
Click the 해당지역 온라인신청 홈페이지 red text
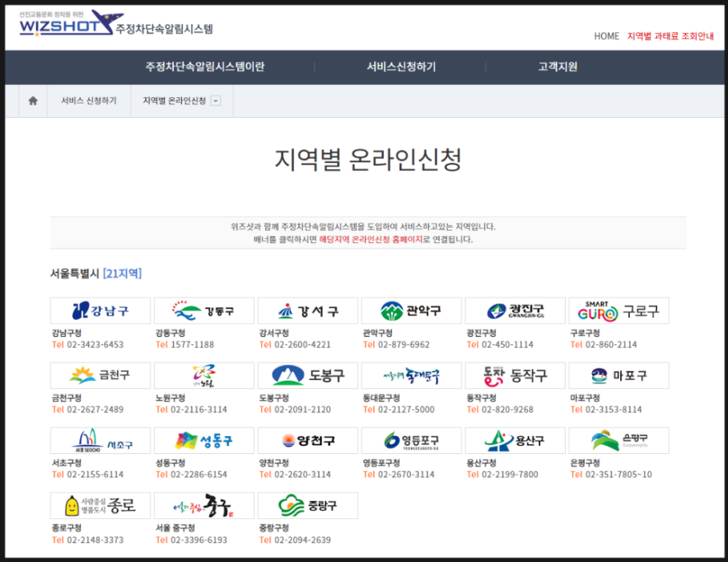tap(371, 240)
